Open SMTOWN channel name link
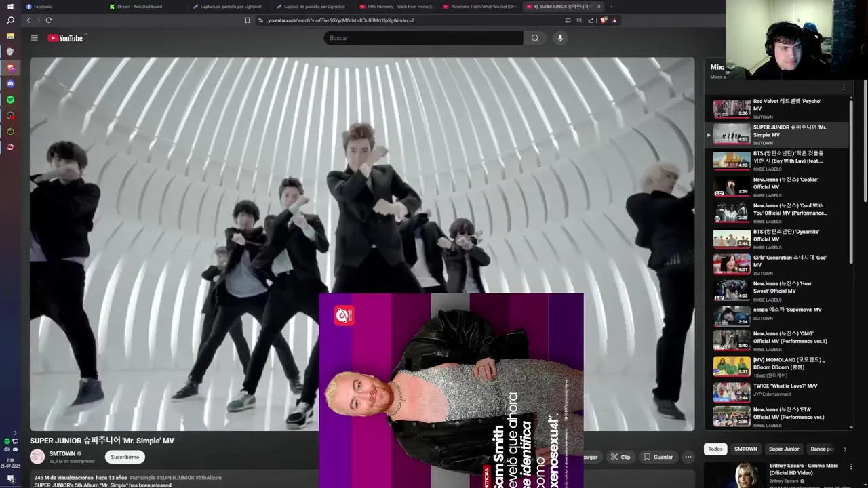Viewport: 868px width, 488px height. click(62, 453)
